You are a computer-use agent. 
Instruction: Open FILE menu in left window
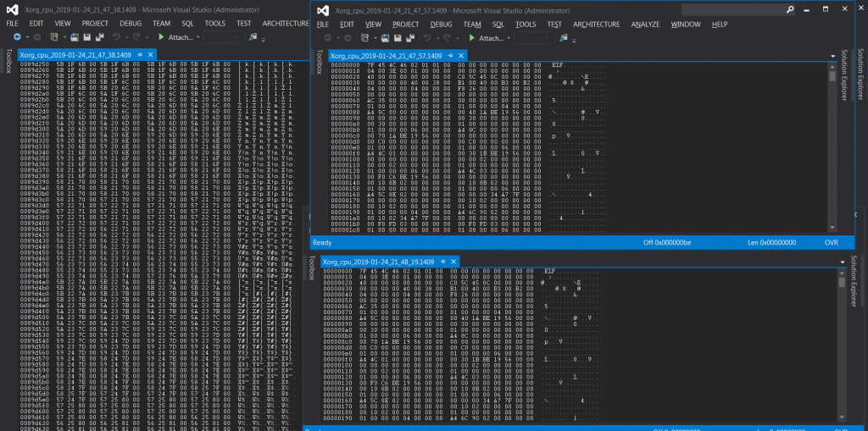pyautogui.click(x=12, y=23)
